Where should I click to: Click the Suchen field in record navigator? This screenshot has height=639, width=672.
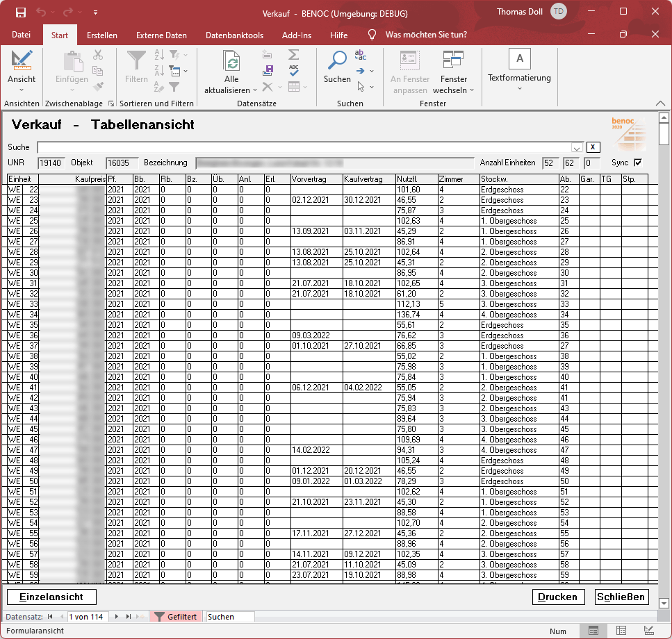[230, 617]
